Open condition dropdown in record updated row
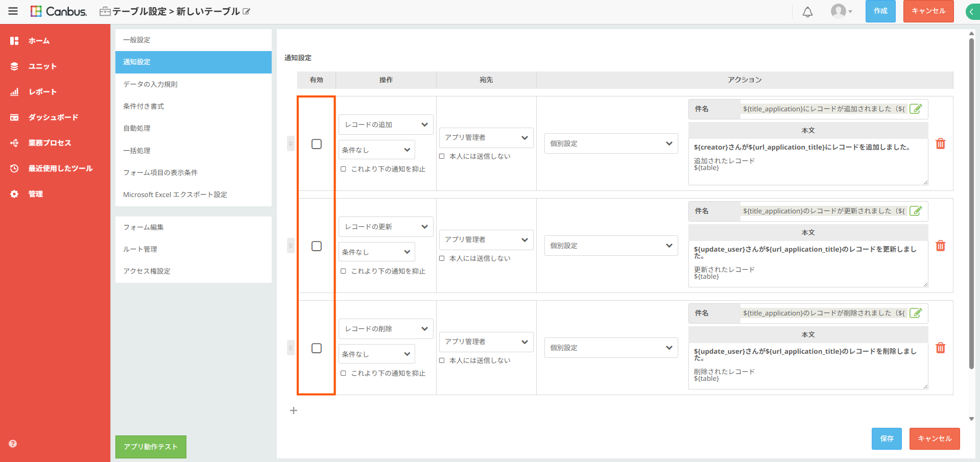 (377, 252)
